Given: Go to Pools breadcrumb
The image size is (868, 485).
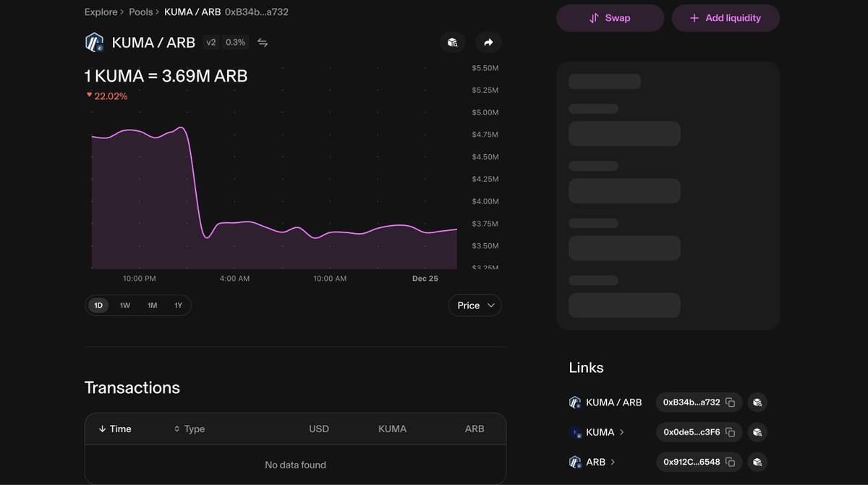Looking at the screenshot, I should tap(141, 12).
